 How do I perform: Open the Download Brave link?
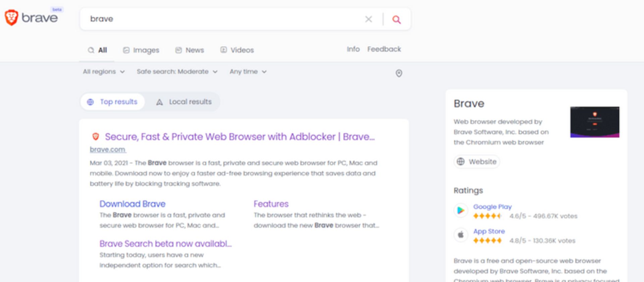(x=132, y=204)
